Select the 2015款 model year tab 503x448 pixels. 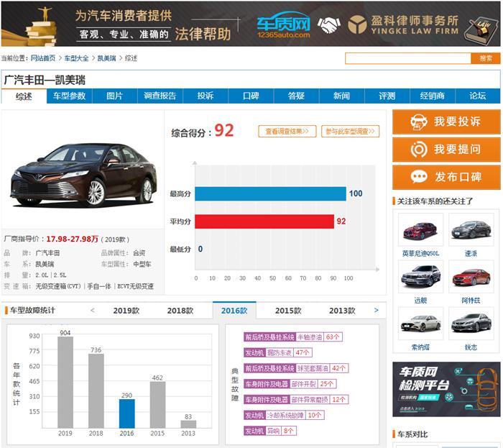click(x=288, y=311)
